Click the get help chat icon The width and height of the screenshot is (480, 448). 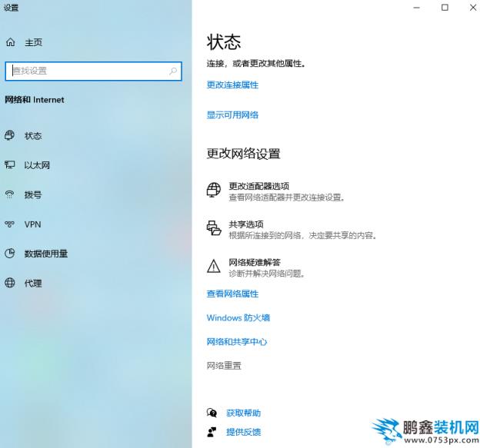pos(212,413)
